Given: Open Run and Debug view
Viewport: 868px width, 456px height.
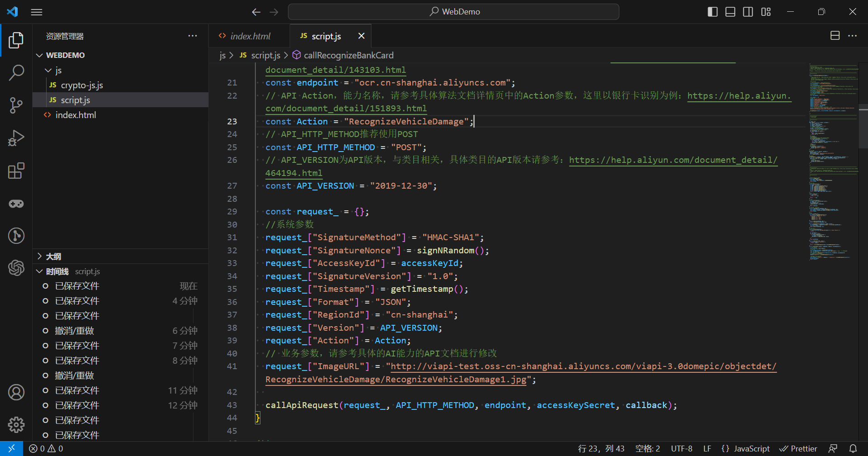Looking at the screenshot, I should point(16,138).
